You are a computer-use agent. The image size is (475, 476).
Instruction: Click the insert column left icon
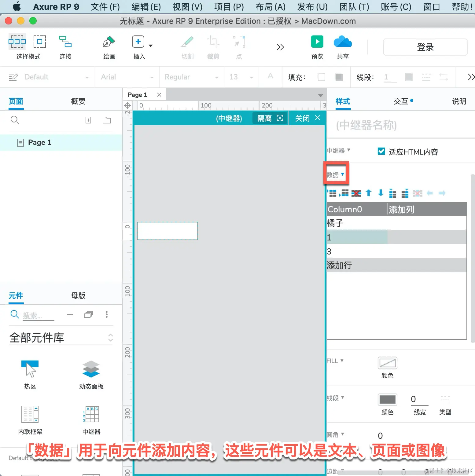pos(393,193)
